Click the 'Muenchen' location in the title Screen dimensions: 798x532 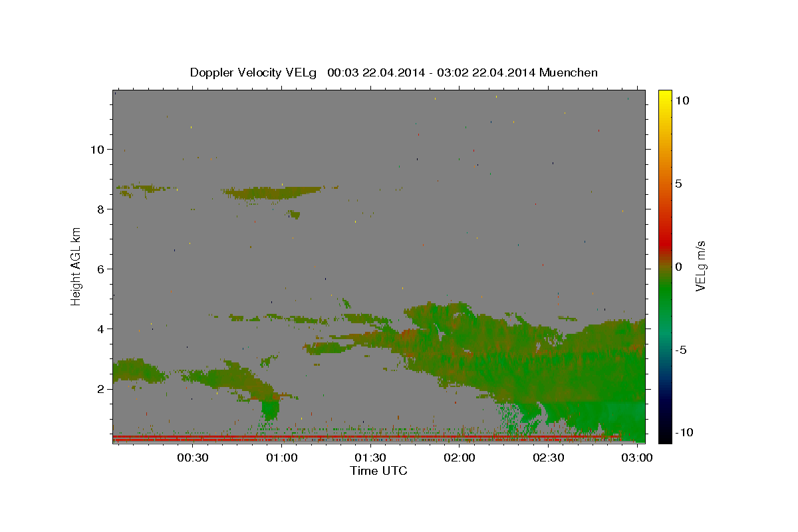[569, 72]
